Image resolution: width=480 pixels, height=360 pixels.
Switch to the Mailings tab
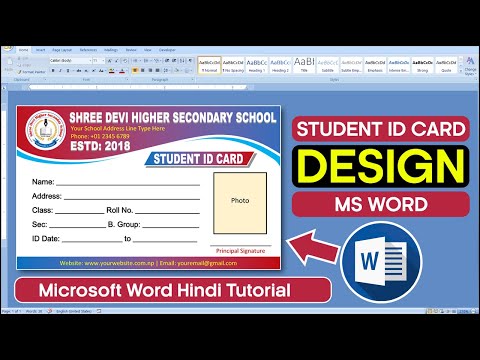(111, 50)
